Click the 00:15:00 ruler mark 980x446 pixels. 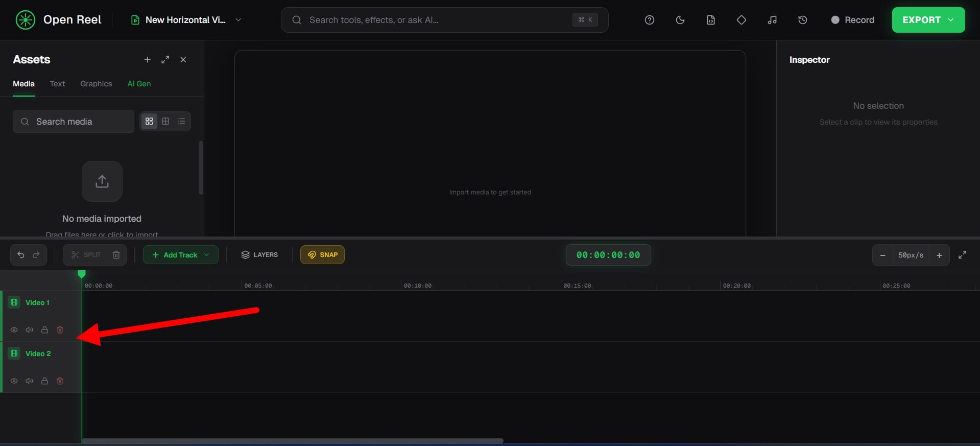(x=577, y=286)
